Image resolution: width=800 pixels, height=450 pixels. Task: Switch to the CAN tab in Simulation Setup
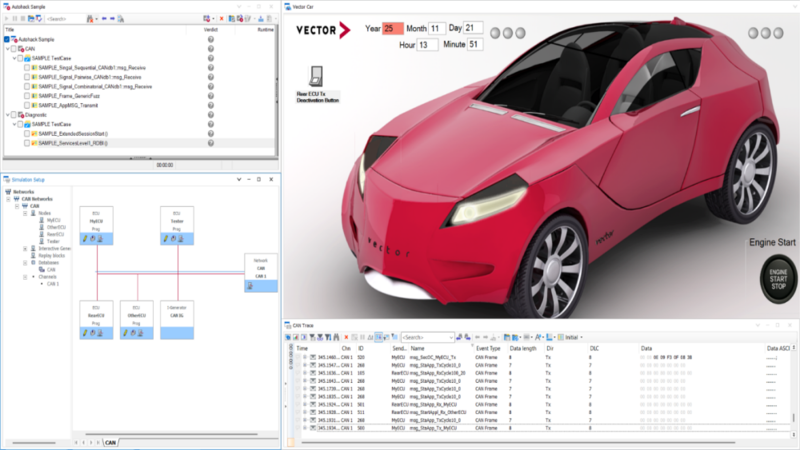pyautogui.click(x=110, y=442)
